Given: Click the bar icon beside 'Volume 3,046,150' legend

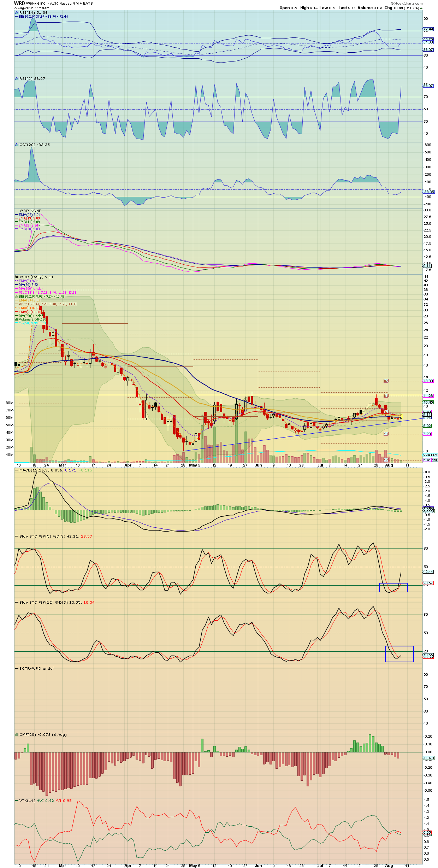Looking at the screenshot, I should 17,319.
